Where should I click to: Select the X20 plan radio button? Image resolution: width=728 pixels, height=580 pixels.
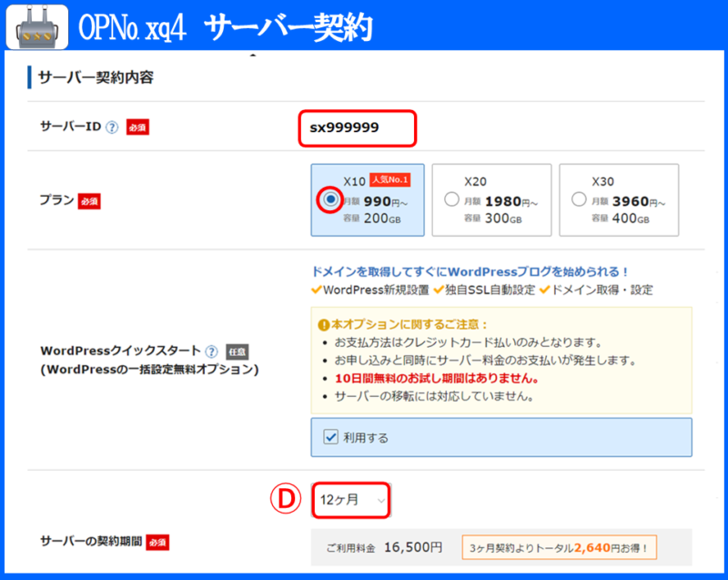(x=451, y=199)
